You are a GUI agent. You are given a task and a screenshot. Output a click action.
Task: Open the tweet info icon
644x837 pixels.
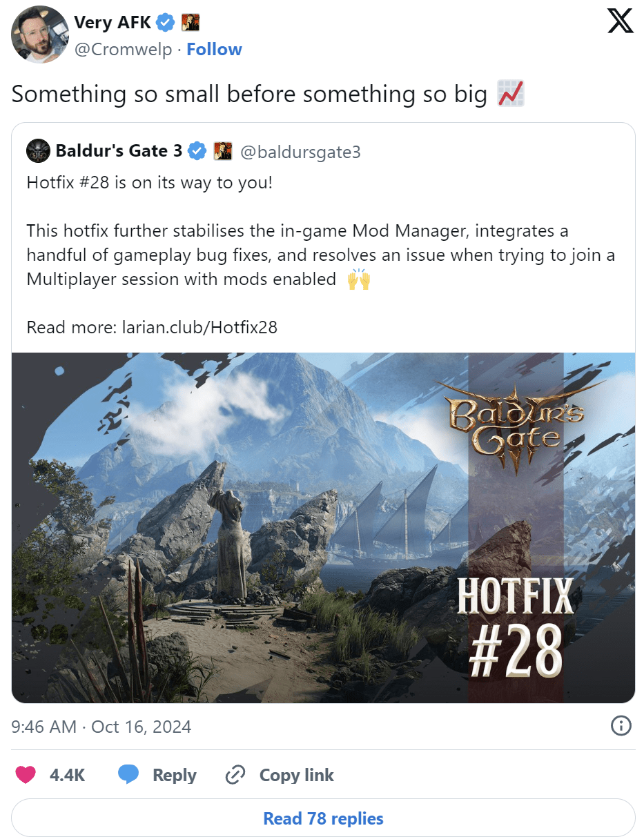(621, 726)
